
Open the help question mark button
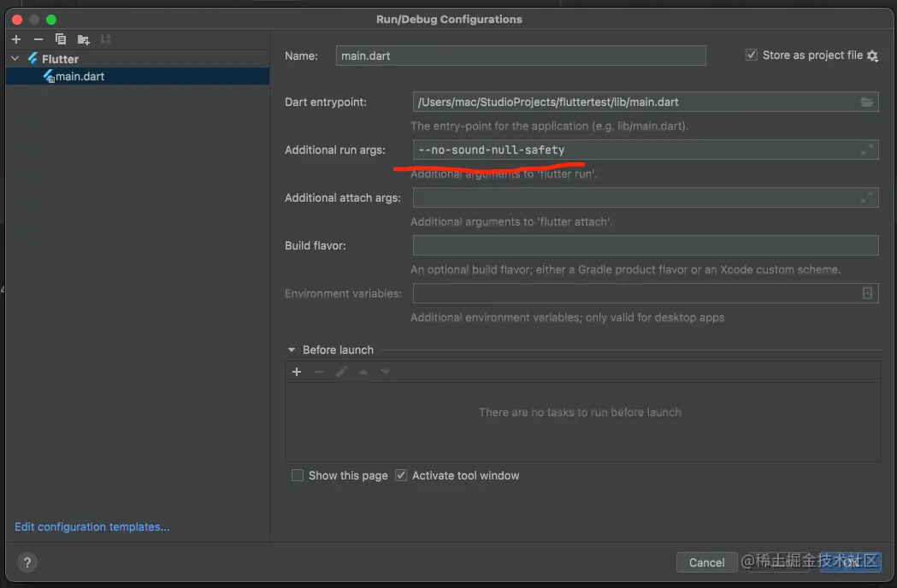click(27, 562)
